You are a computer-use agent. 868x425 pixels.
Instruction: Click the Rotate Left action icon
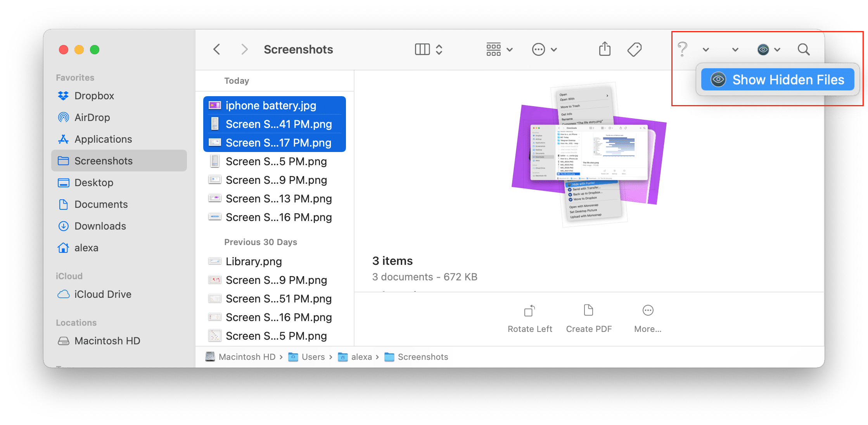coord(529,310)
